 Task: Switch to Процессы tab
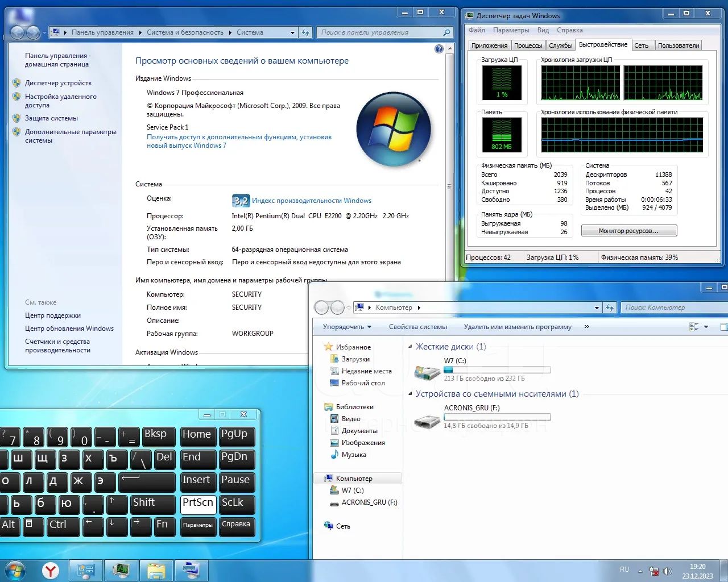click(528, 45)
